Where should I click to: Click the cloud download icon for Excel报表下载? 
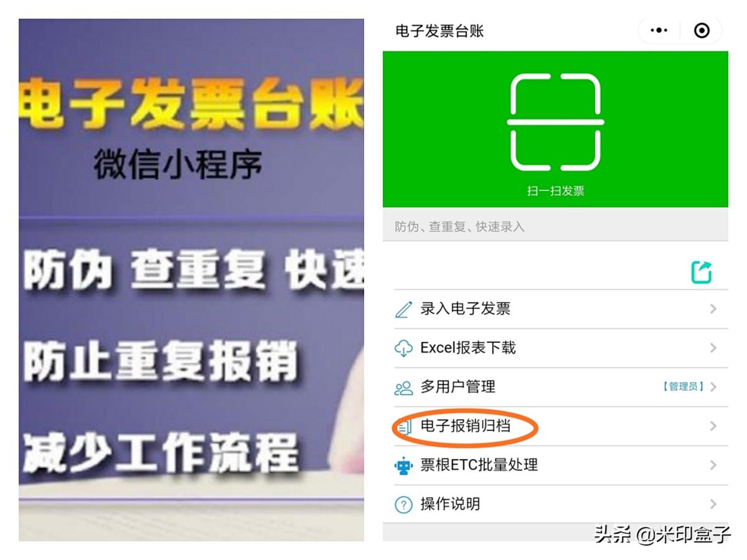tap(403, 348)
